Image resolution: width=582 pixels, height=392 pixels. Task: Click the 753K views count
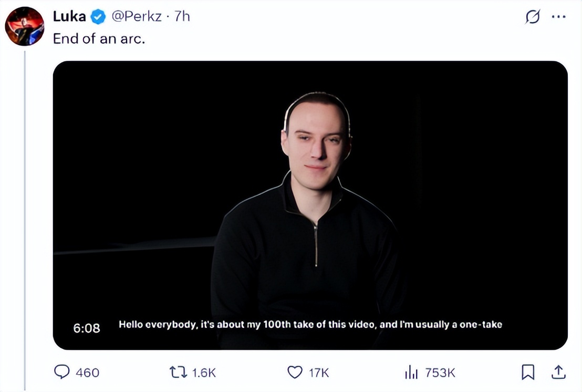point(440,373)
